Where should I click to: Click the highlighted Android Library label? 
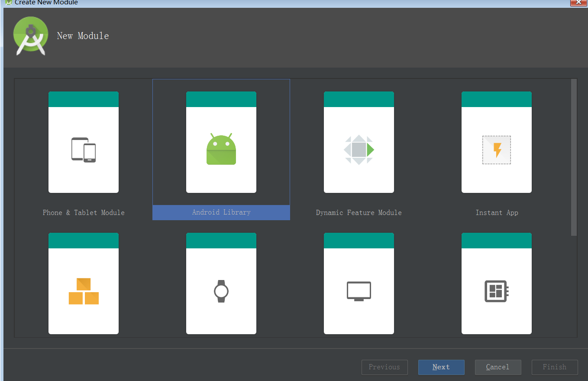tap(221, 212)
